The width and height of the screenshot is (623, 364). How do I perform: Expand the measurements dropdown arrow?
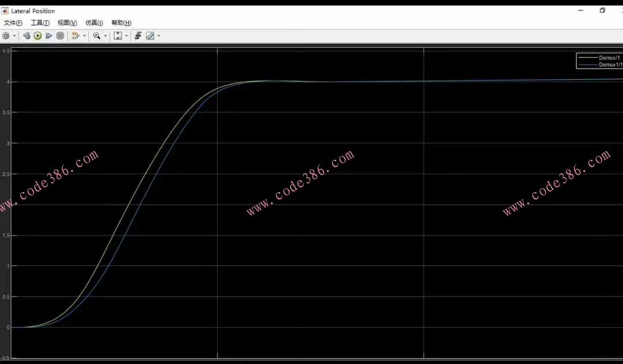coord(159,36)
